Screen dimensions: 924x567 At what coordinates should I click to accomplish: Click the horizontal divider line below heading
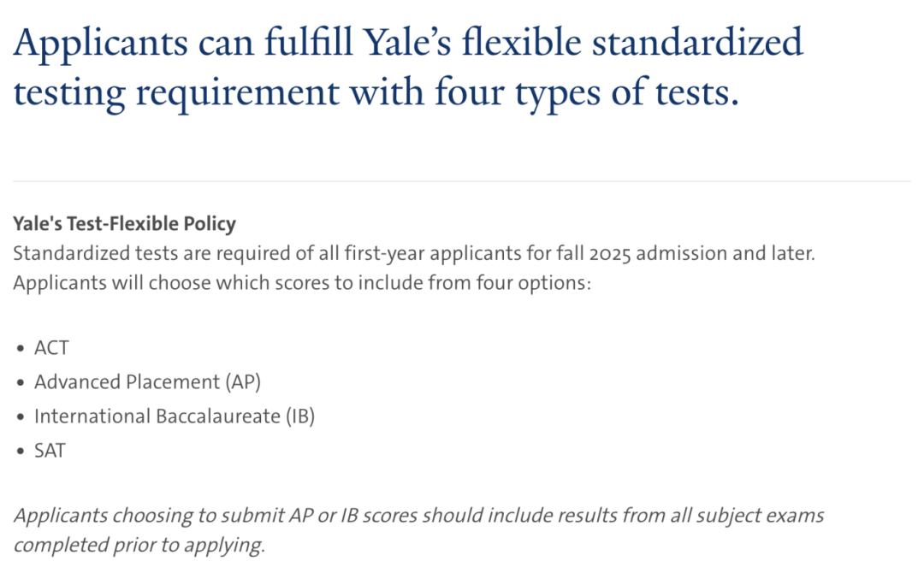(x=462, y=181)
